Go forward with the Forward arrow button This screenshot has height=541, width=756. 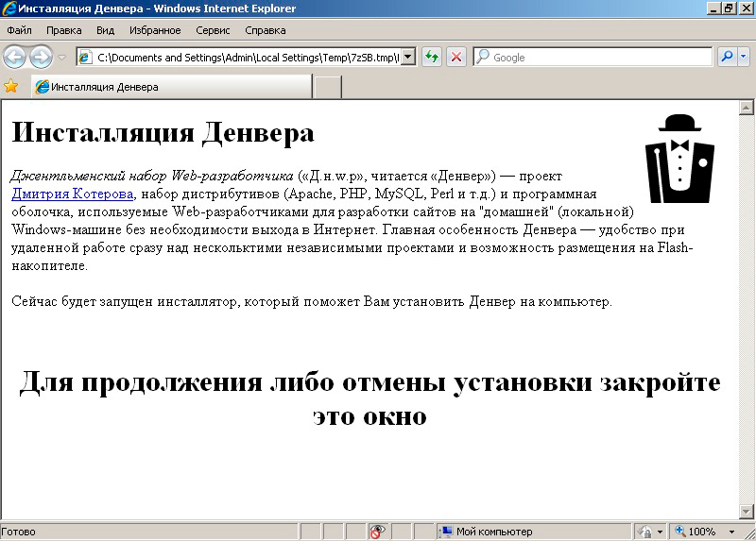(x=41, y=58)
